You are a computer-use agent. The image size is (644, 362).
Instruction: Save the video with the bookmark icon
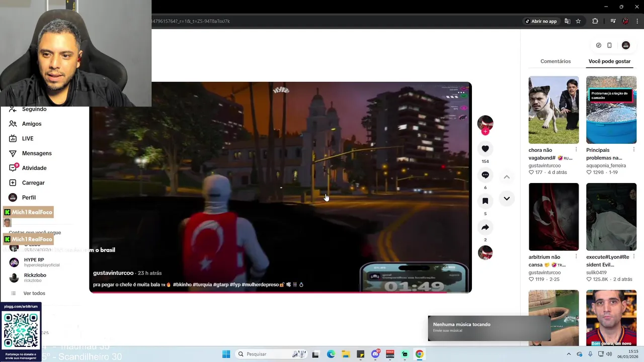pos(485,201)
